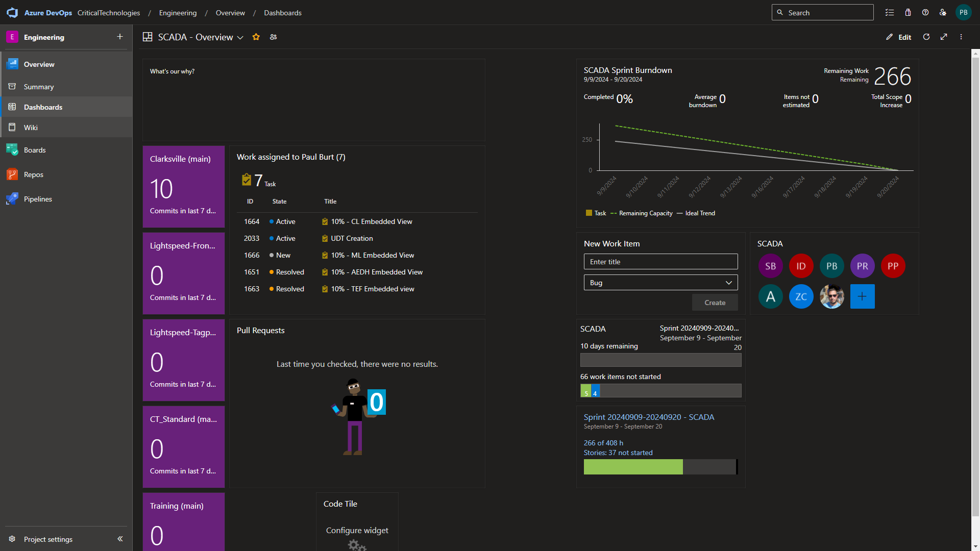The height and width of the screenshot is (551, 980).
Task: Click the Edit dashboard button
Action: coord(899,37)
